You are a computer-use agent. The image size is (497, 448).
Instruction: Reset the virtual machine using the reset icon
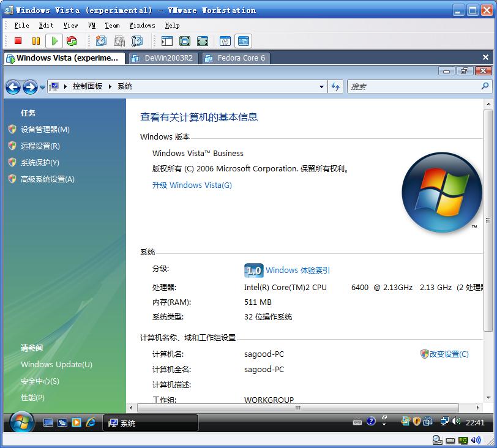[x=72, y=41]
